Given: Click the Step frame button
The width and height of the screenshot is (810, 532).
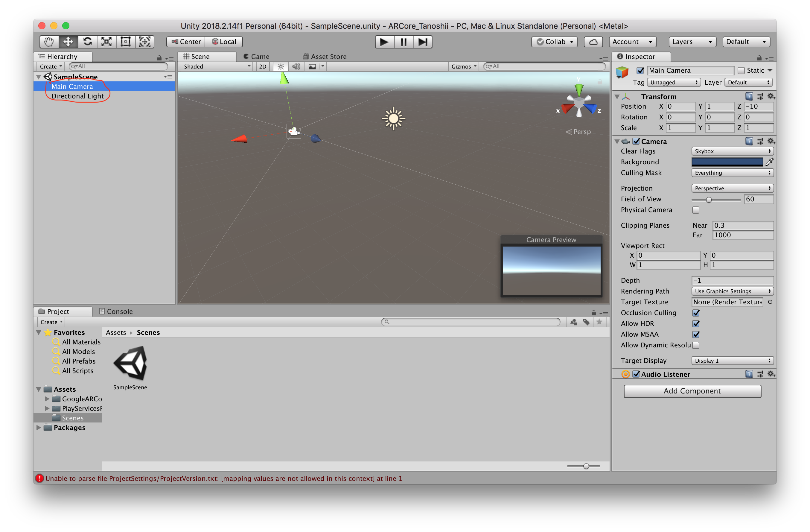Looking at the screenshot, I should click(423, 42).
